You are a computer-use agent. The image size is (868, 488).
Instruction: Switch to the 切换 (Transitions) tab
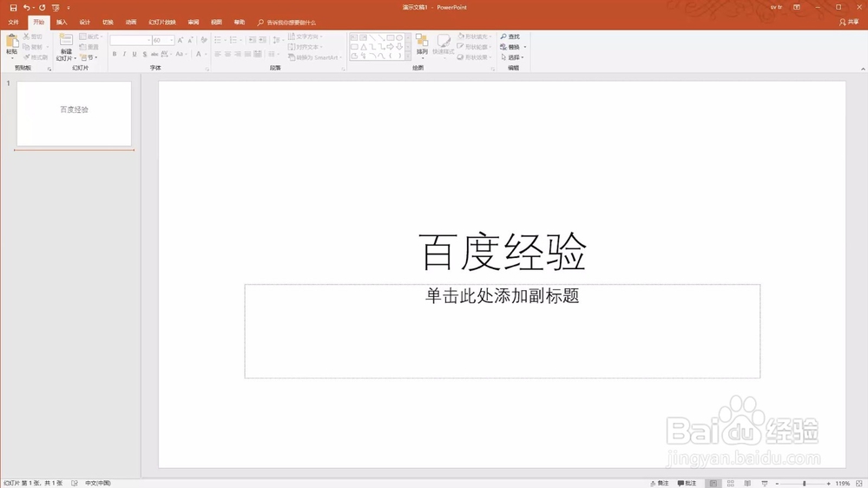[108, 23]
